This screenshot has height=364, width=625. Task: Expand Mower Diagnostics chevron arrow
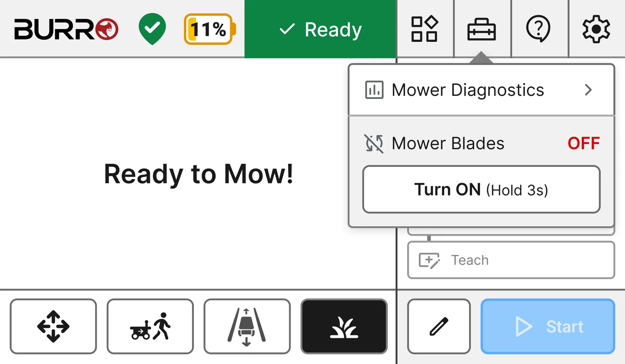[588, 90]
